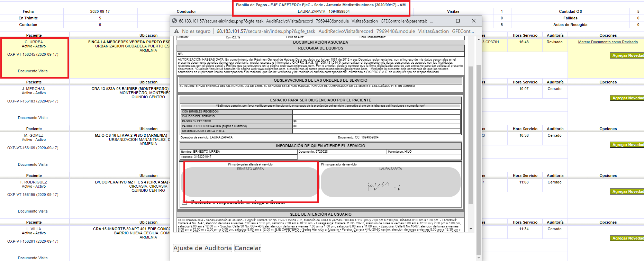Screen dimensions: 644x261
Task: Open Documento Visita for F. RODRIGUEZ
Action: point(33,211)
